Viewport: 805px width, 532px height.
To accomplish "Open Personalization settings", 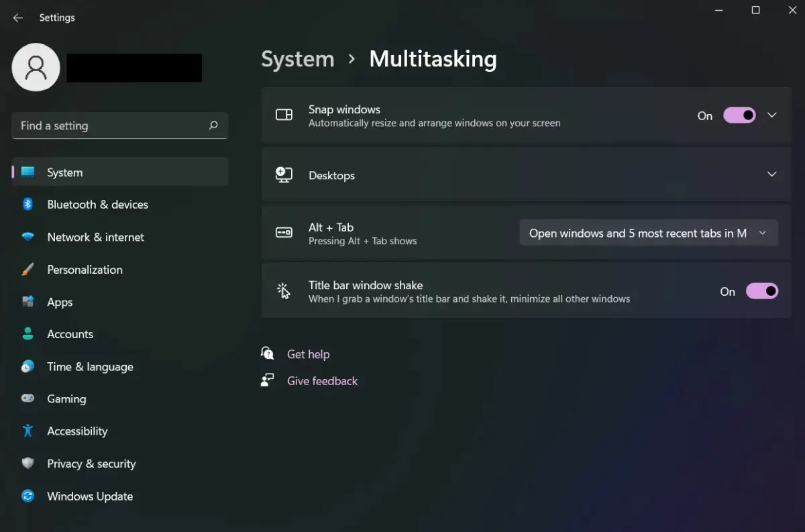I will 85,270.
